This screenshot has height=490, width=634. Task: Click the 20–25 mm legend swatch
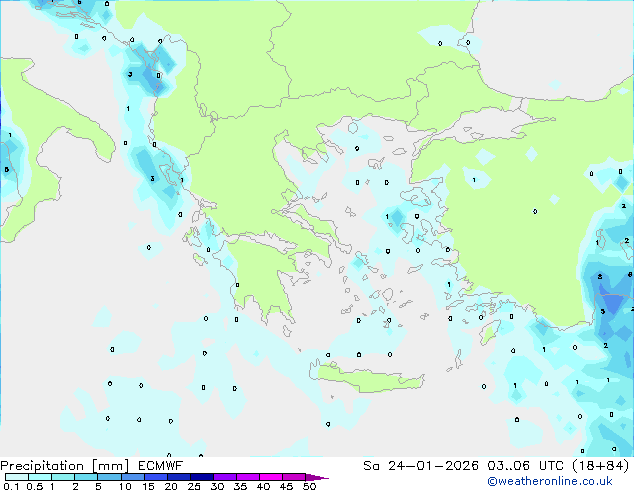(x=178, y=477)
